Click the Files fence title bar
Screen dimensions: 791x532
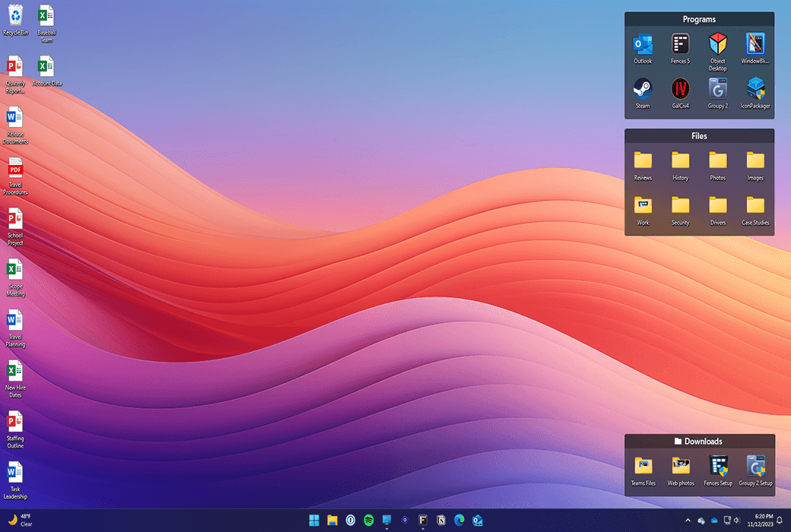pyautogui.click(x=699, y=136)
